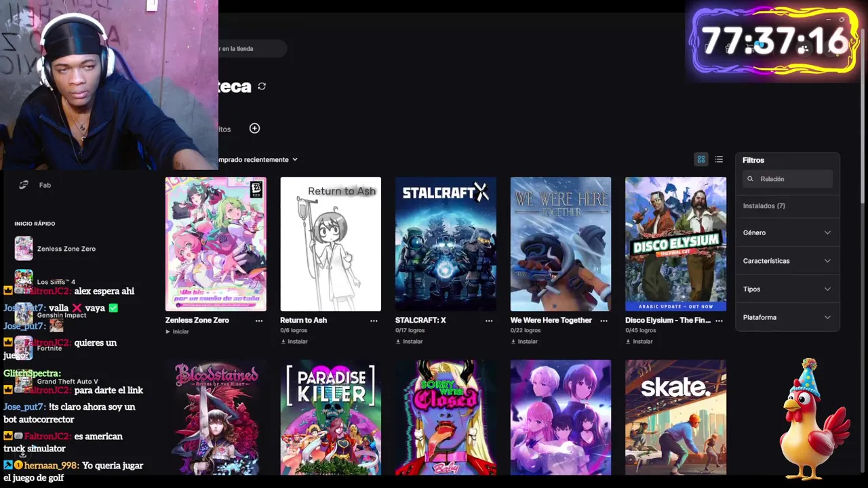Install Return to Ash

(x=294, y=342)
